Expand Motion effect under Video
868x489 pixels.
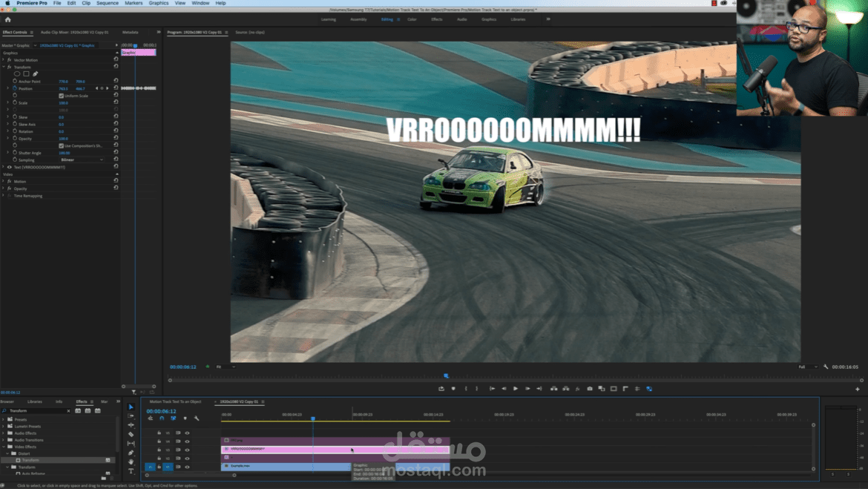click(3, 181)
